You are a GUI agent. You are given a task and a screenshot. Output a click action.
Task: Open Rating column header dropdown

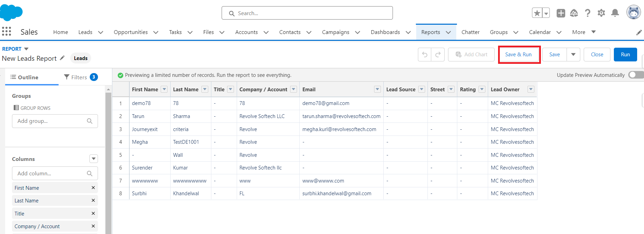click(482, 89)
